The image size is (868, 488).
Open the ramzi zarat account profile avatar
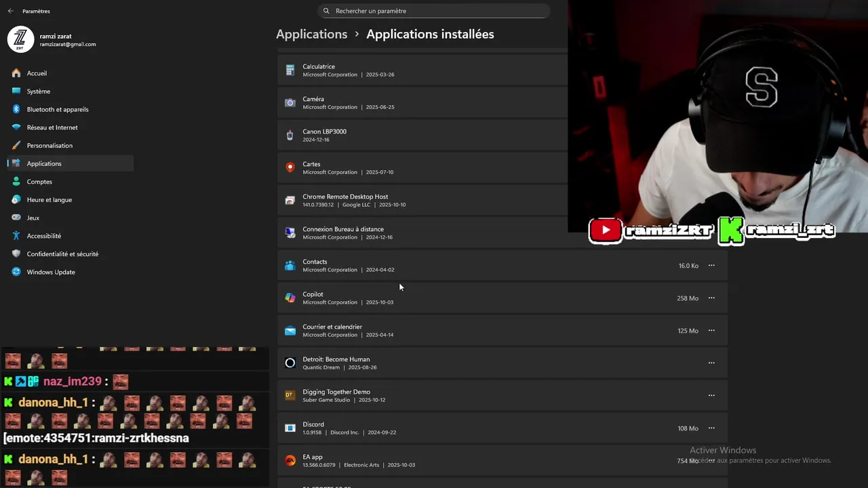click(20, 39)
